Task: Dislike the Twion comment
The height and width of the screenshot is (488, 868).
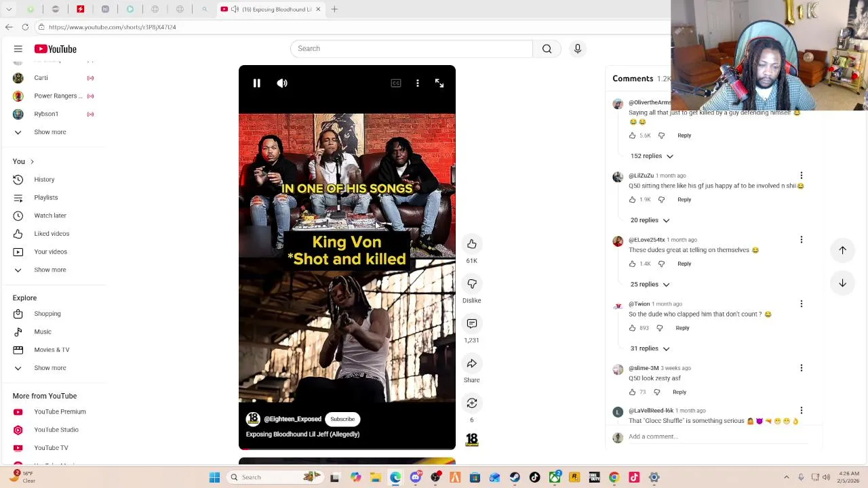Action: (660, 328)
